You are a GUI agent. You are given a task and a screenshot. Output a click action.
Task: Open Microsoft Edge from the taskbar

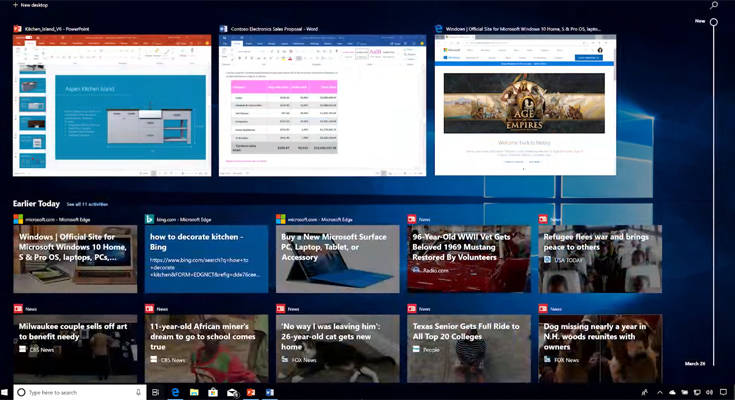[175, 392]
